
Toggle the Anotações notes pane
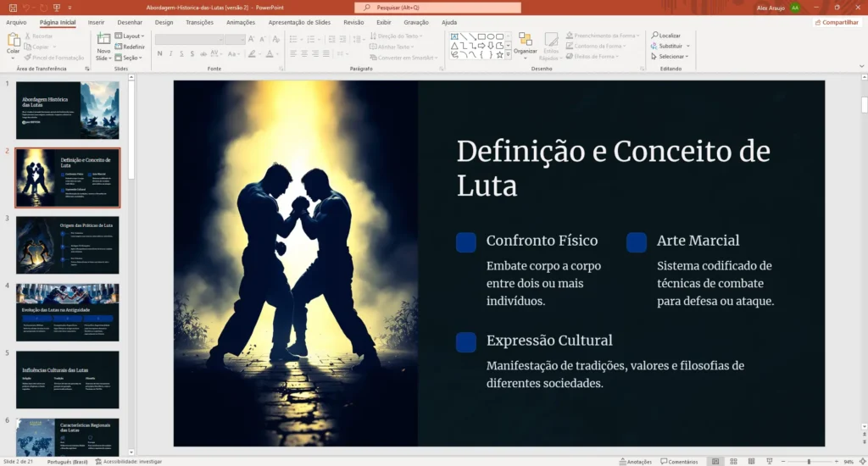(x=634, y=462)
